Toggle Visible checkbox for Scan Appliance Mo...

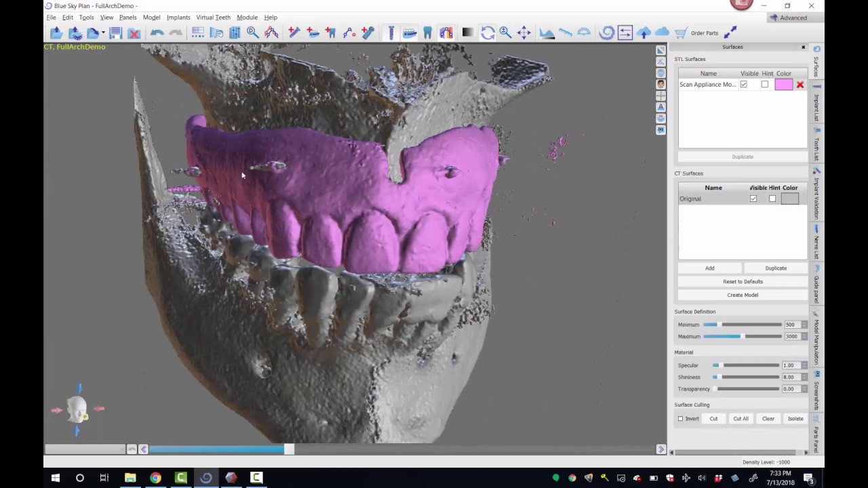pos(744,85)
